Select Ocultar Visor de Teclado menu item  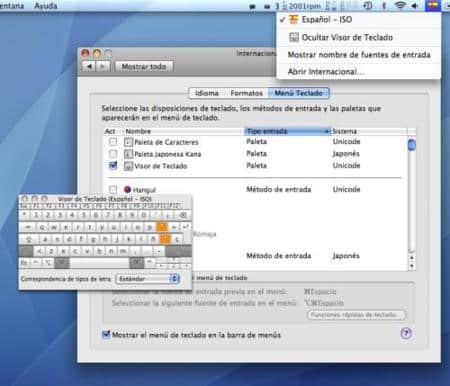click(347, 37)
